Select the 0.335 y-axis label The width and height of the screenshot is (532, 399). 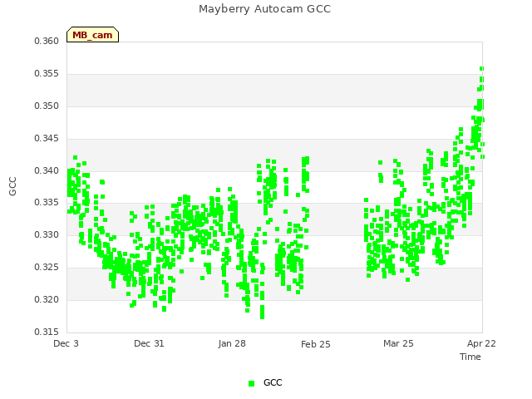47,203
